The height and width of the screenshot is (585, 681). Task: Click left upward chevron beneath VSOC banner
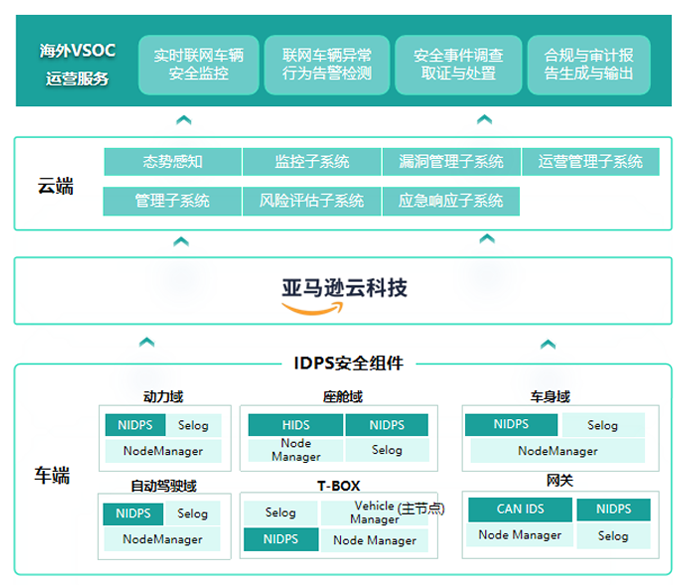182,120
